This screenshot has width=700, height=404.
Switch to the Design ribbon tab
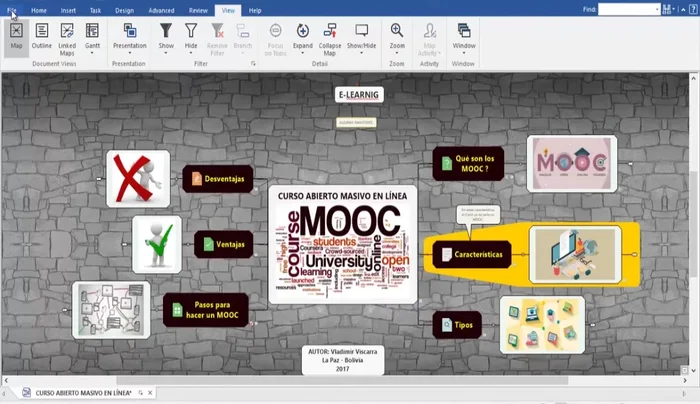pyautogui.click(x=124, y=9)
